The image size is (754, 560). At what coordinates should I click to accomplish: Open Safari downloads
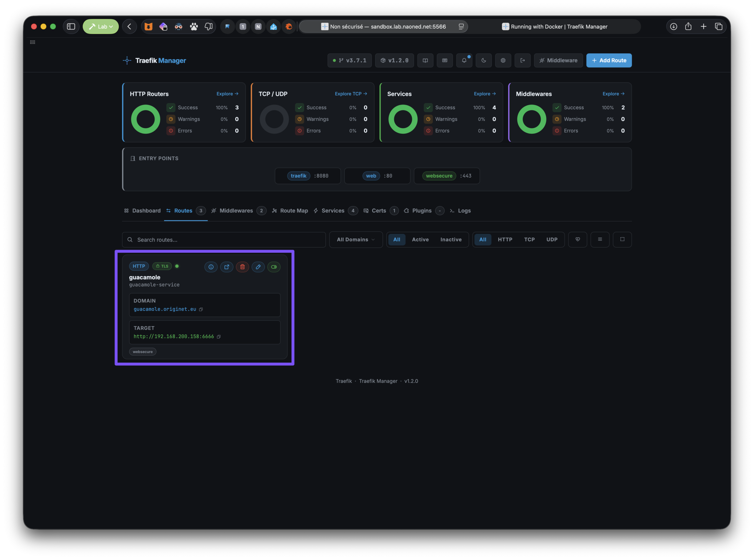[674, 27]
